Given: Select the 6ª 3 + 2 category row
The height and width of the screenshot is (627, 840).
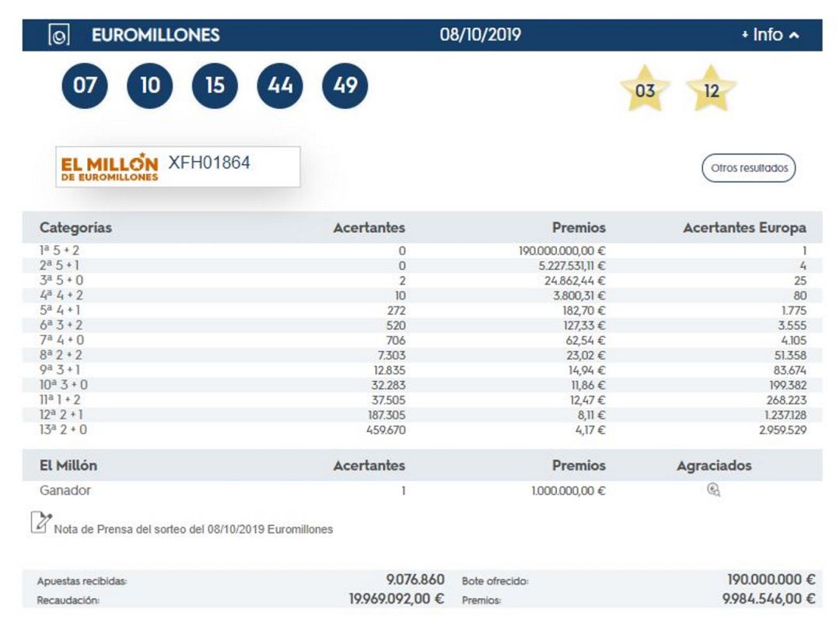Looking at the screenshot, I should click(x=422, y=326).
